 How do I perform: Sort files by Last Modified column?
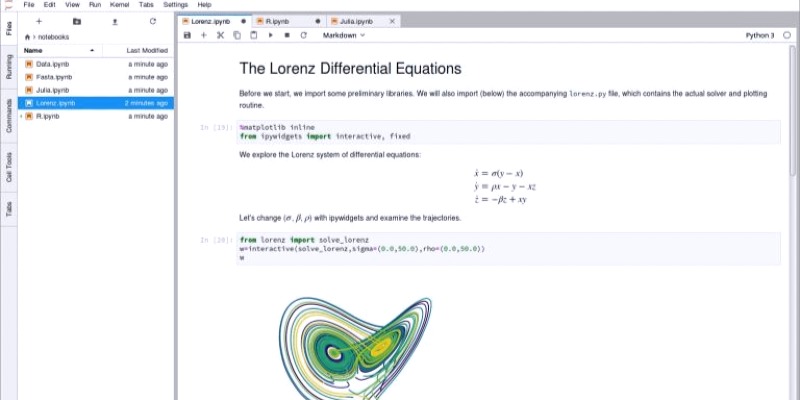(x=147, y=50)
